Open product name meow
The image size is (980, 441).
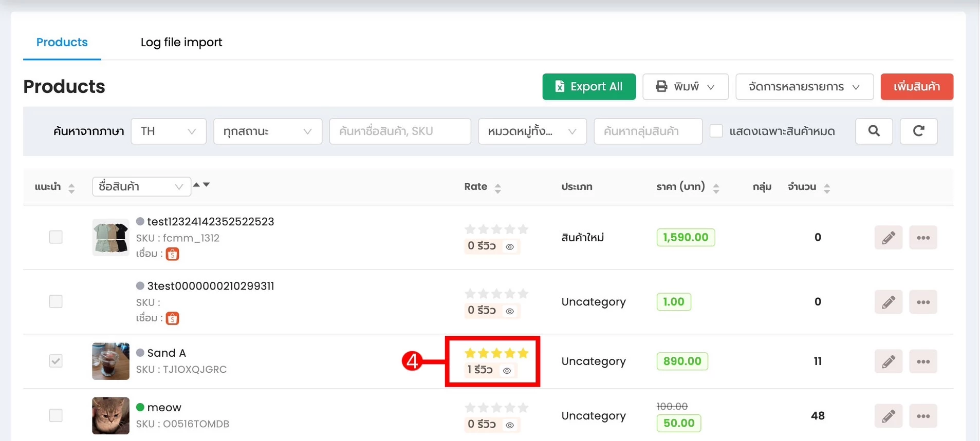[164, 407]
